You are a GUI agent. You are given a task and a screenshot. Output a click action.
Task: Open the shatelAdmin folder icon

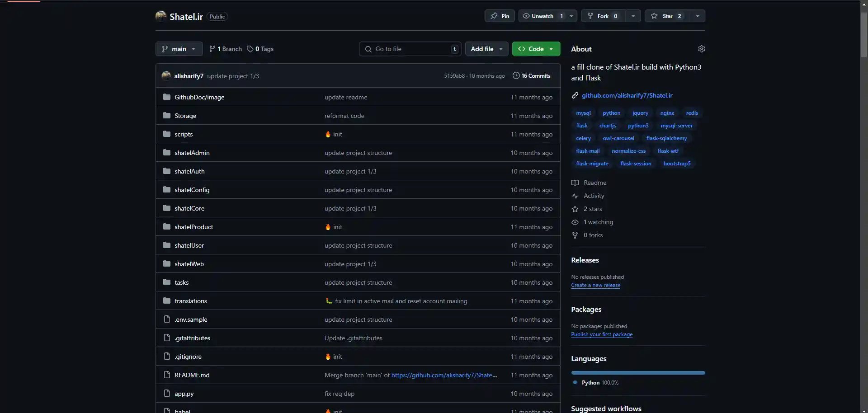[x=167, y=153]
